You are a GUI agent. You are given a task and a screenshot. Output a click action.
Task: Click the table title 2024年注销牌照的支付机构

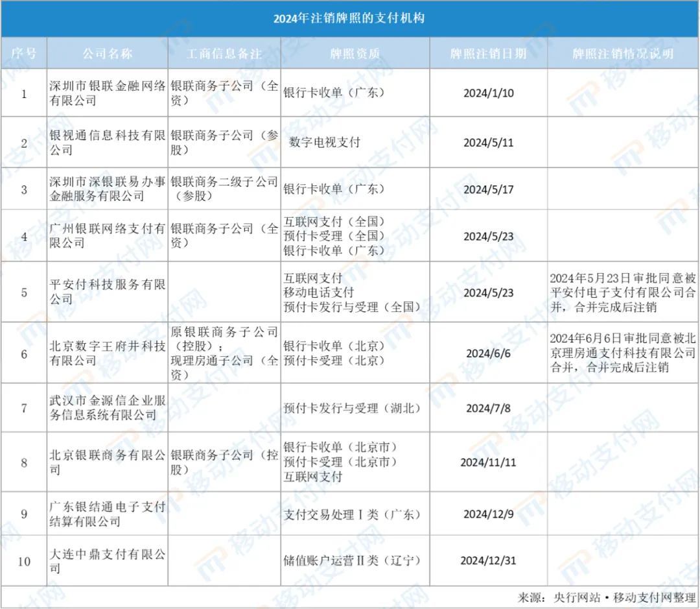[349, 18]
